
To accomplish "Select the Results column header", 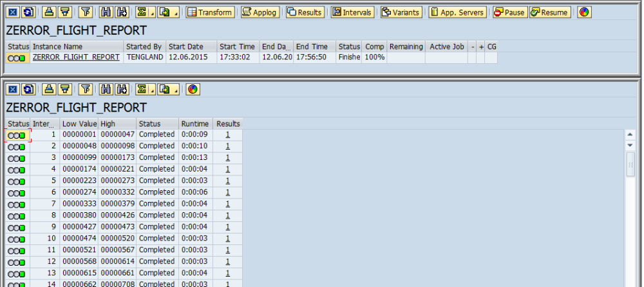I will click(227, 124).
